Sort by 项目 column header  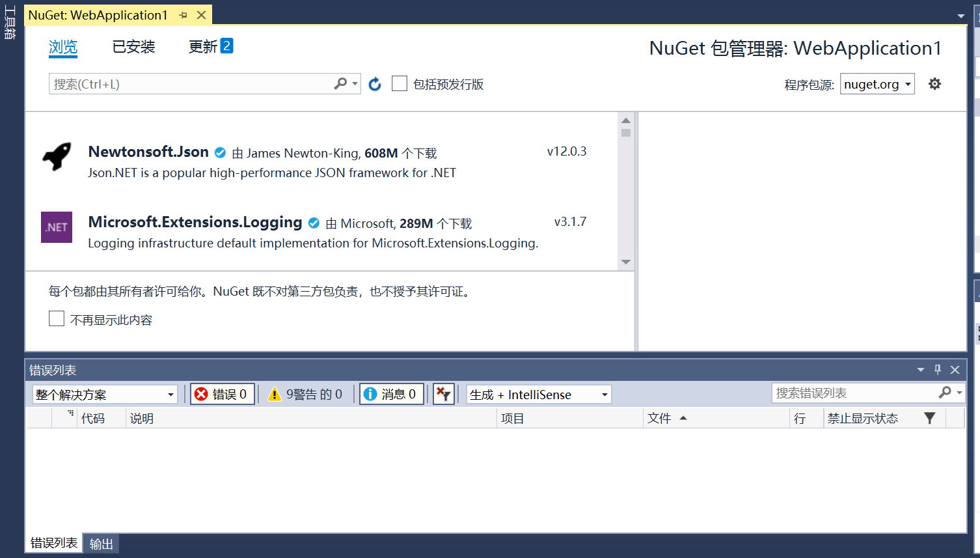[x=570, y=418]
